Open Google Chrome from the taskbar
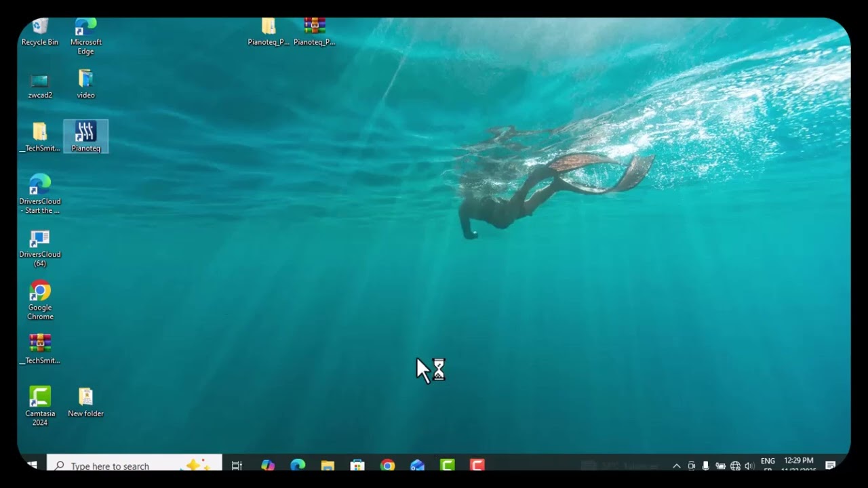Viewport: 868px width, 488px height. coord(387,465)
